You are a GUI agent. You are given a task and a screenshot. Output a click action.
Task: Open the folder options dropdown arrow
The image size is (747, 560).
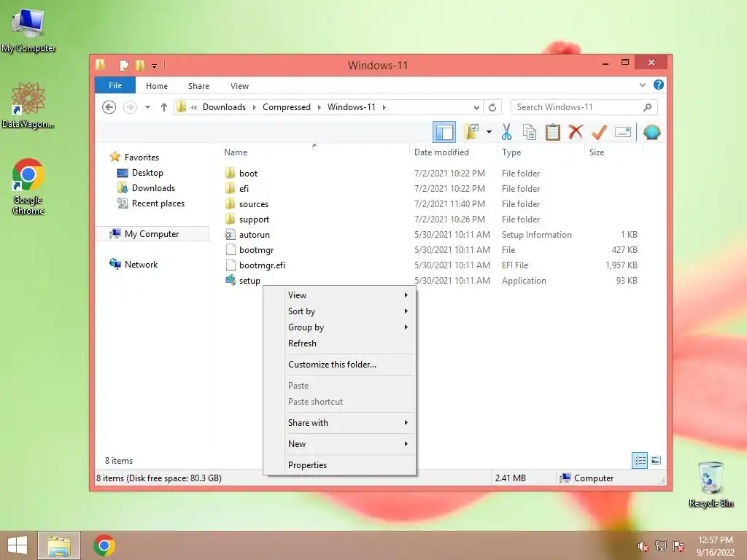[489, 132]
